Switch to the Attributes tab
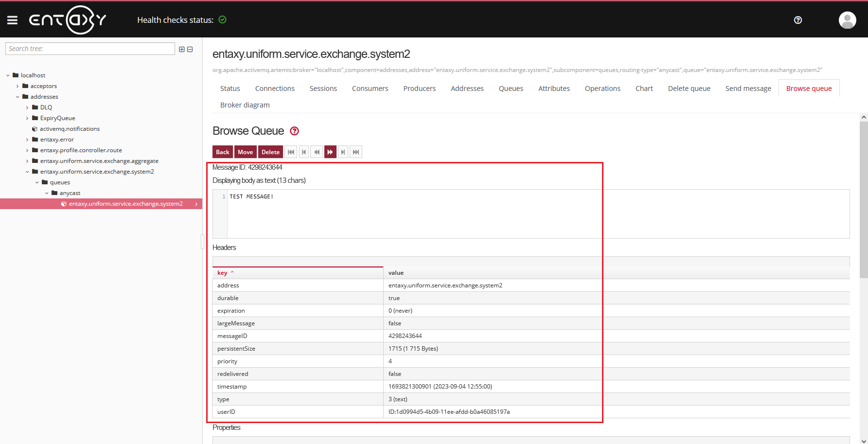Image resolution: width=868 pixels, height=444 pixels. tap(554, 88)
